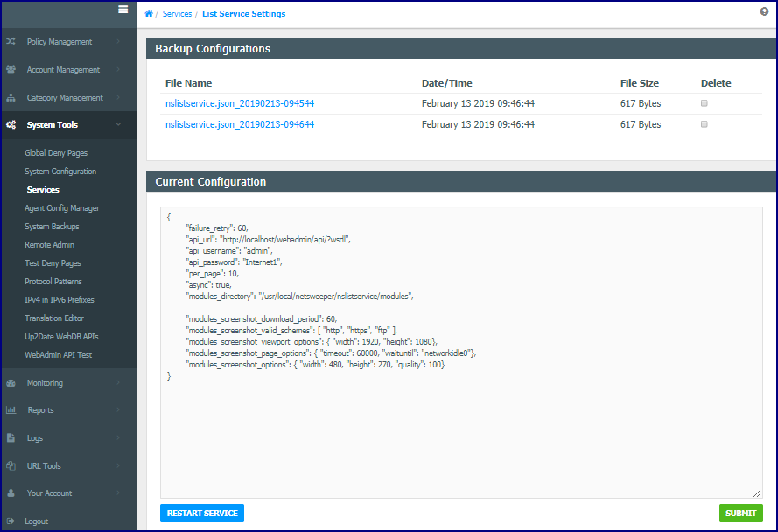778x532 pixels.
Task: Grab the textarea resize handle corner
Action: pos(757,493)
